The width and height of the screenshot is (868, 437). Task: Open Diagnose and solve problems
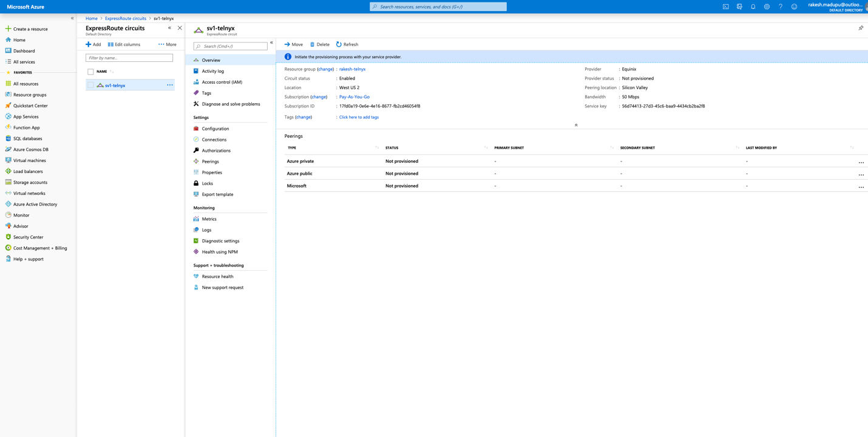(231, 104)
